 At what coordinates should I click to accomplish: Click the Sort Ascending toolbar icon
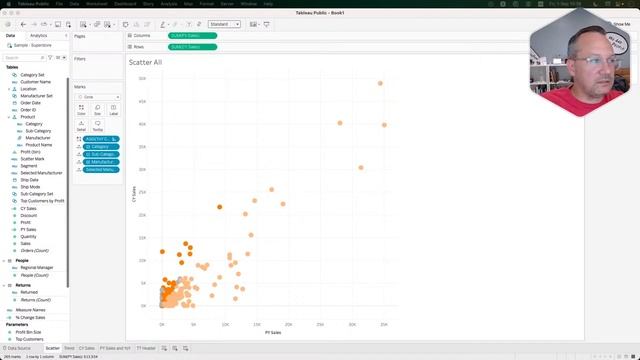point(136,24)
